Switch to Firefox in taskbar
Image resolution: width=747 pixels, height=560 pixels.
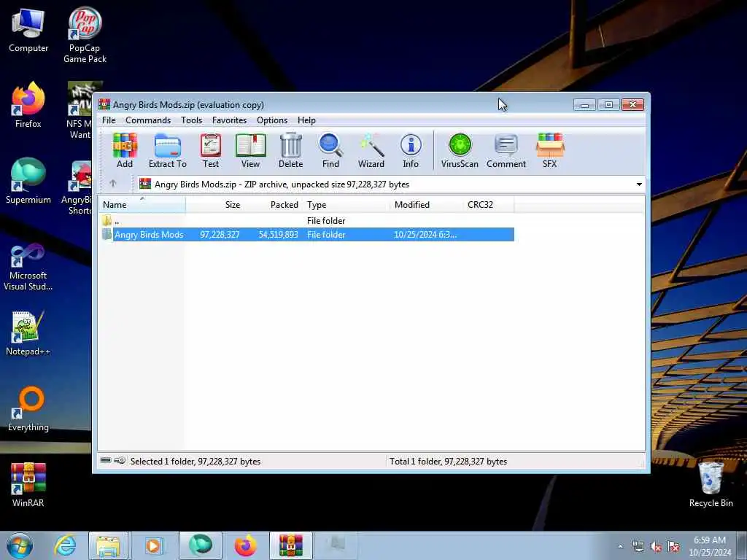point(245,545)
